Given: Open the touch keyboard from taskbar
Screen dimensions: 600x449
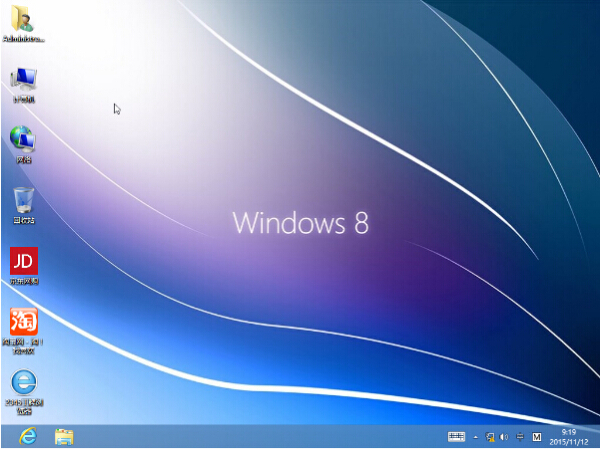Looking at the screenshot, I should click(456, 436).
